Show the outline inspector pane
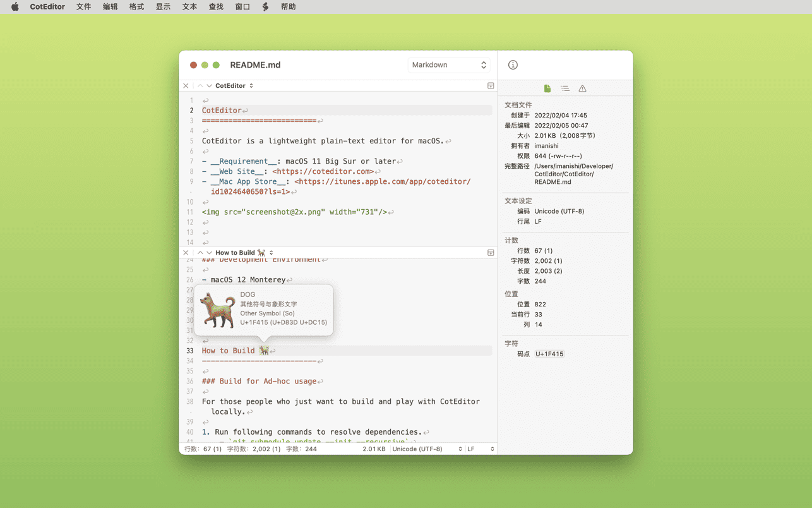 point(565,88)
